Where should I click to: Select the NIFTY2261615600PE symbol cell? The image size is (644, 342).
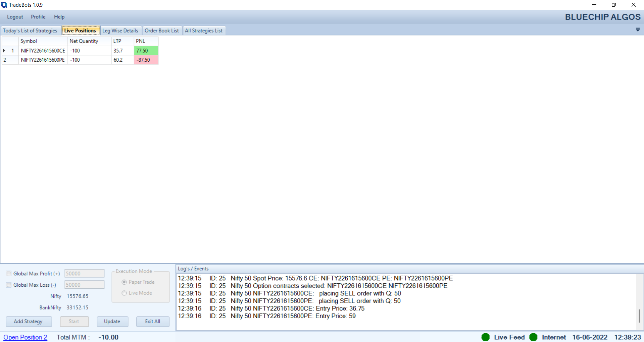click(x=43, y=60)
